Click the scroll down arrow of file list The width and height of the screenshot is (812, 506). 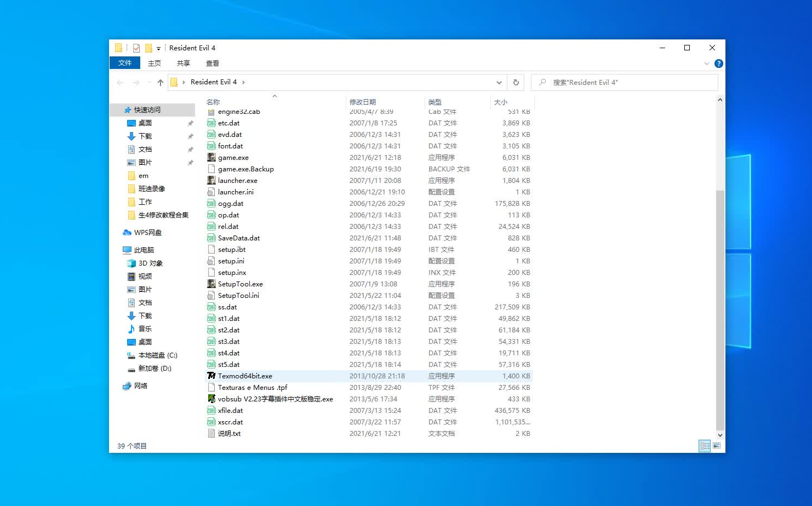click(x=720, y=435)
